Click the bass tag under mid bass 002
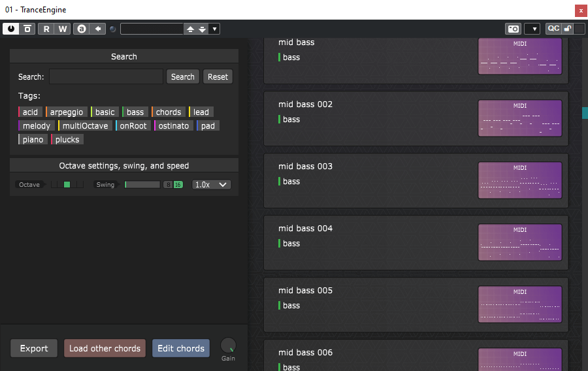The width and height of the screenshot is (588, 371). (x=289, y=120)
